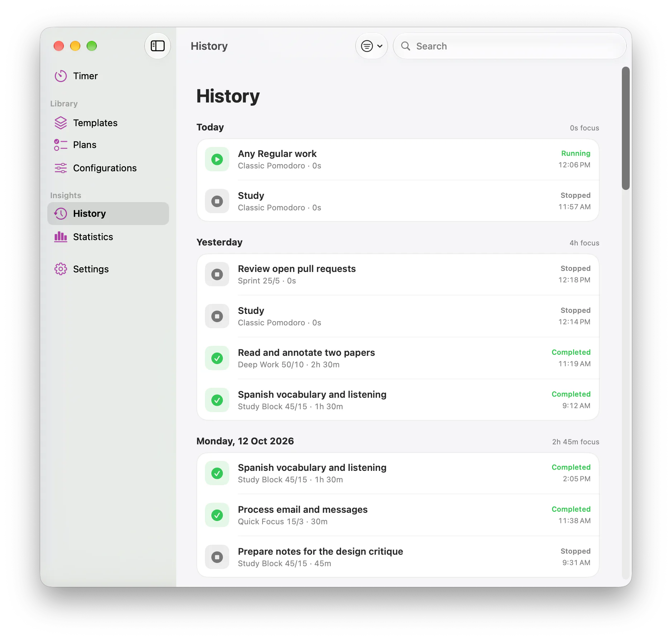Open the Prepare notes for the design critique title

321,551
